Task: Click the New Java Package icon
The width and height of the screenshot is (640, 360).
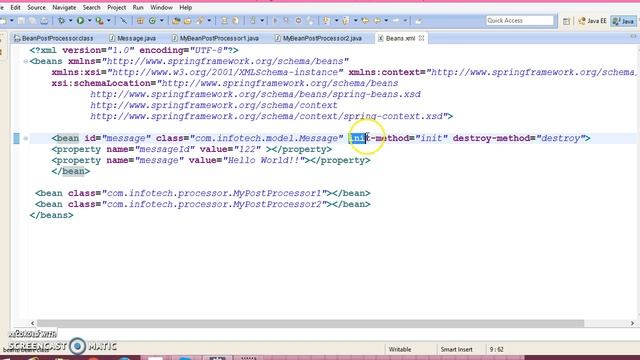Action: tap(140, 20)
